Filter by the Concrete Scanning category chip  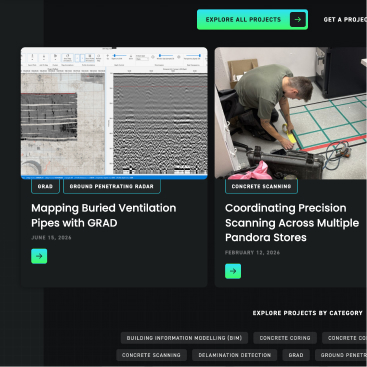pos(151,355)
